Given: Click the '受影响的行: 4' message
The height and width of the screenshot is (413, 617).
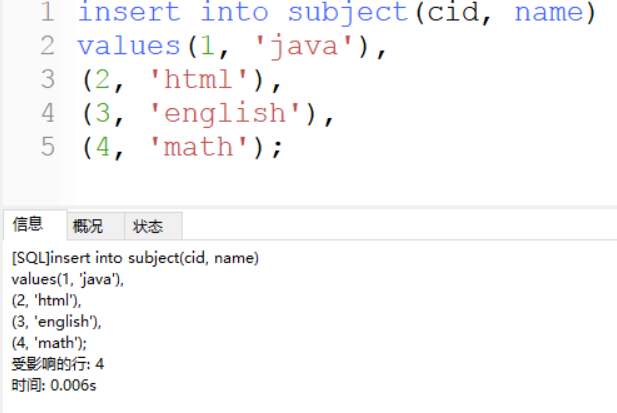Looking at the screenshot, I should point(57,364).
